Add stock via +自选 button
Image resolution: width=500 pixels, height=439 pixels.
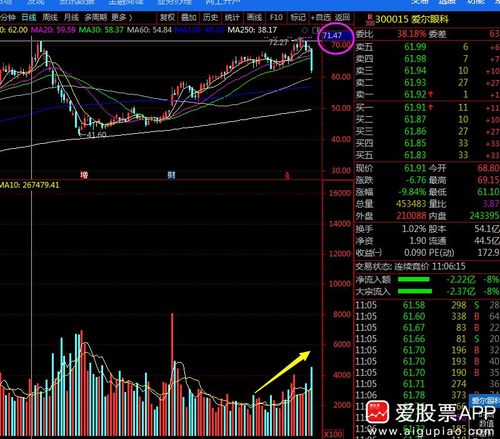click(321, 17)
